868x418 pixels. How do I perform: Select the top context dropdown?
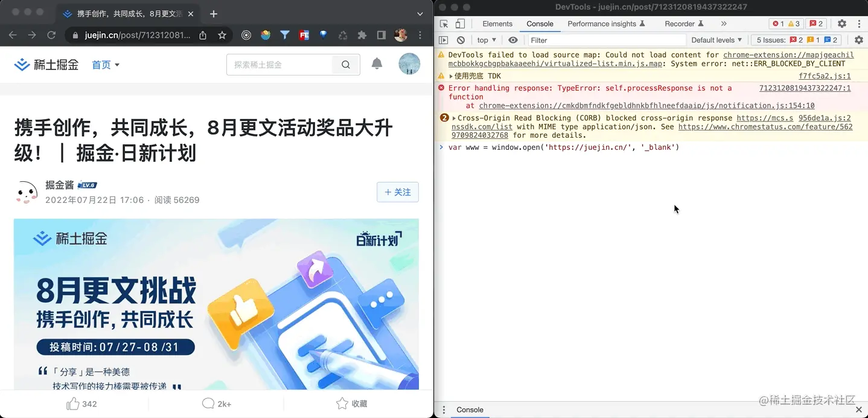tap(487, 40)
